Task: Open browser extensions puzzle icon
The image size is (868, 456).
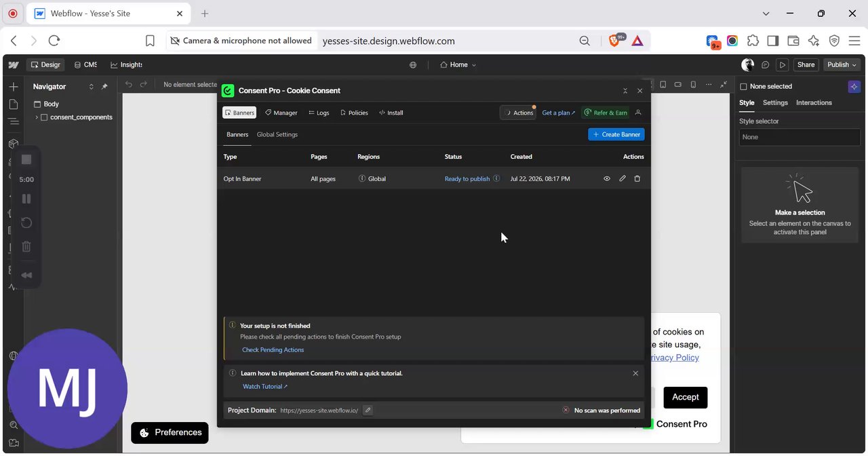Action: 753,41
